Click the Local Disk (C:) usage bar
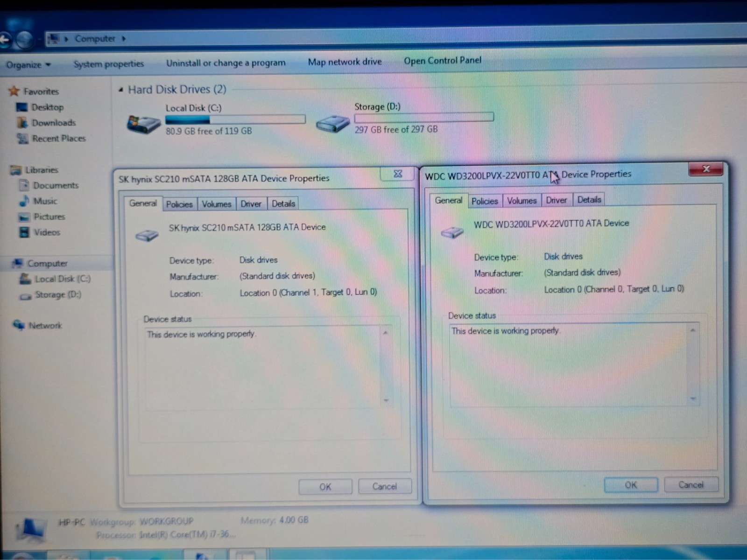Screen dimensions: 747x560 click(x=235, y=119)
